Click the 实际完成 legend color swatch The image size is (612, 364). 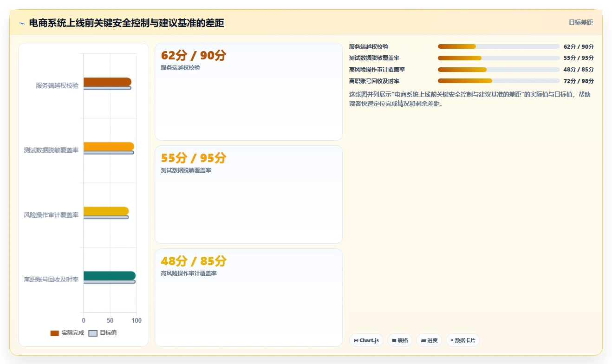click(55, 333)
